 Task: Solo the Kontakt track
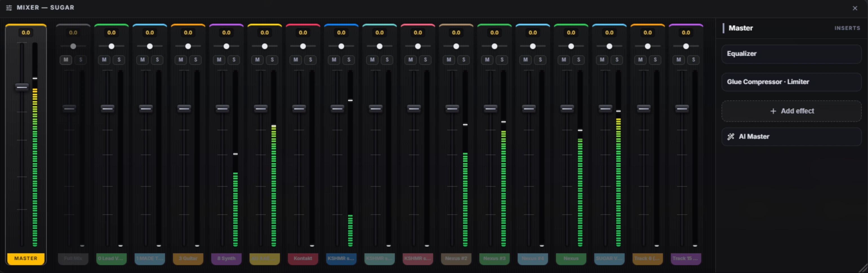click(x=311, y=60)
